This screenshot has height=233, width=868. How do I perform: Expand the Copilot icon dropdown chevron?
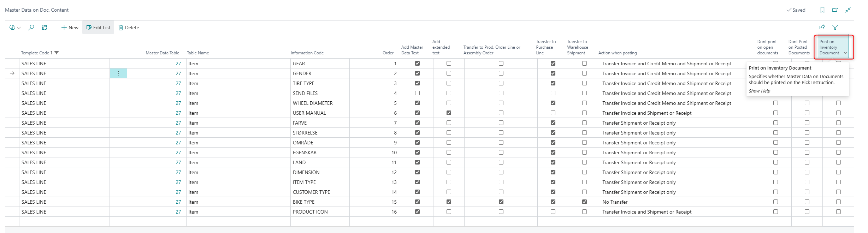(x=19, y=28)
